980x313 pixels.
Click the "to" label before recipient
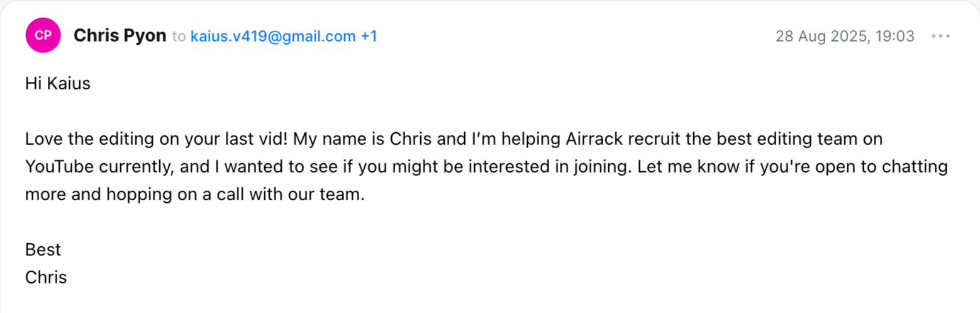click(x=179, y=37)
